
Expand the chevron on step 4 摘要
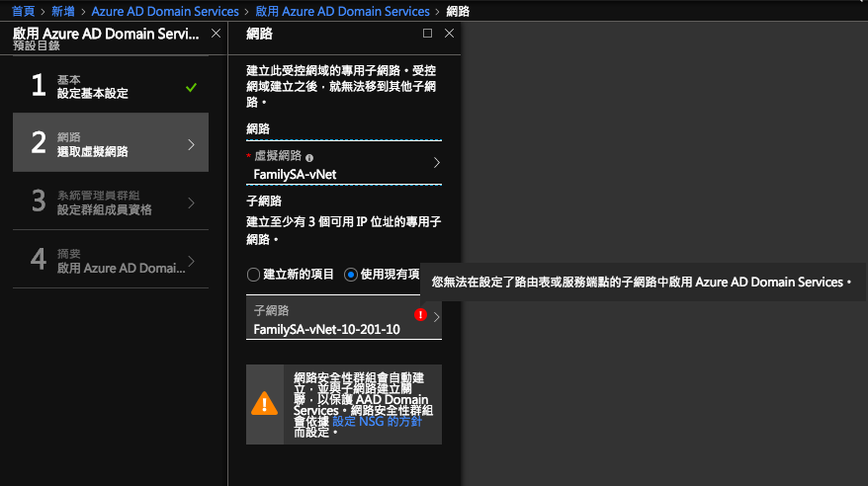pos(192,261)
